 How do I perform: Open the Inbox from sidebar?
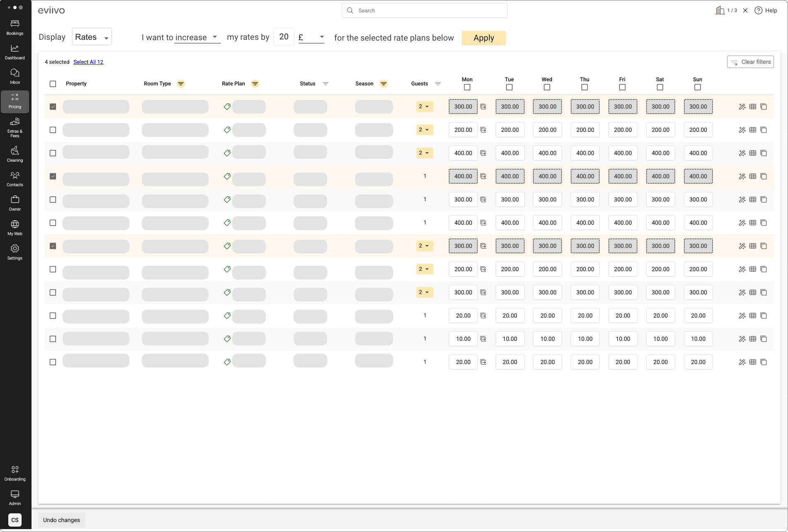pos(15,76)
